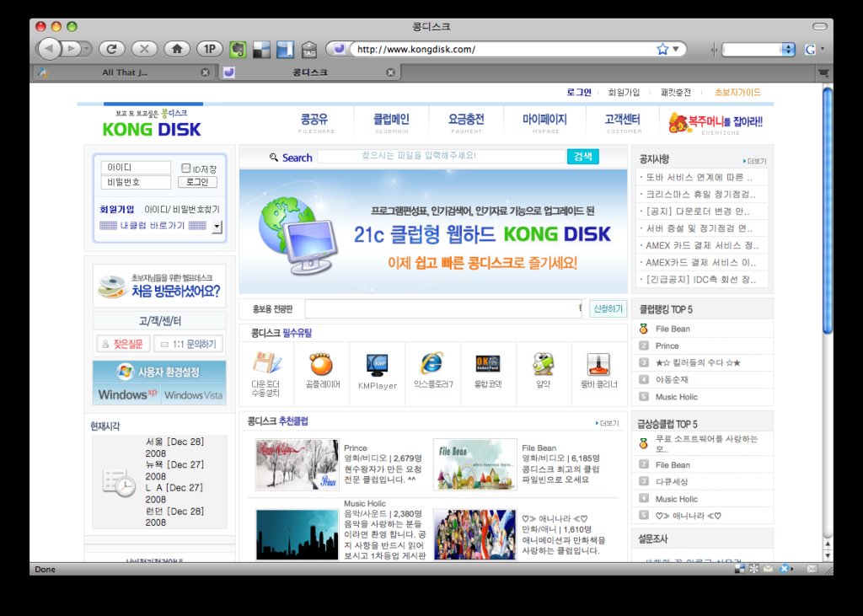
Task: Click the 로그인 button in login box
Action: tap(197, 182)
